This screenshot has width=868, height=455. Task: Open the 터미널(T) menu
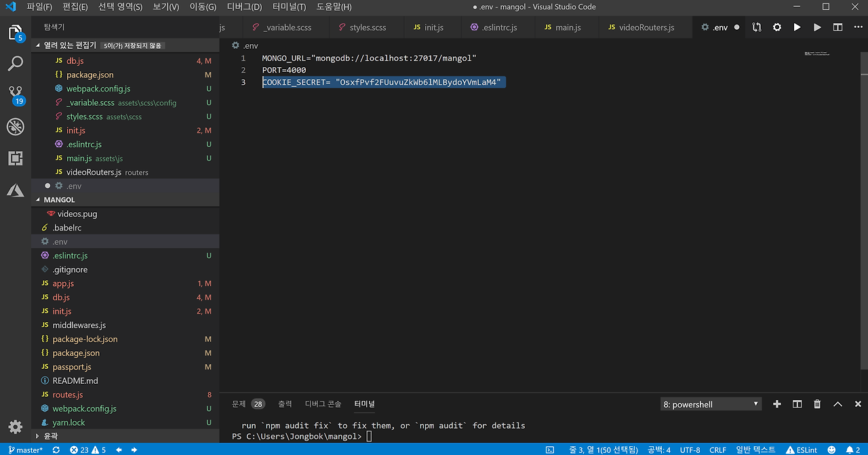click(x=289, y=7)
